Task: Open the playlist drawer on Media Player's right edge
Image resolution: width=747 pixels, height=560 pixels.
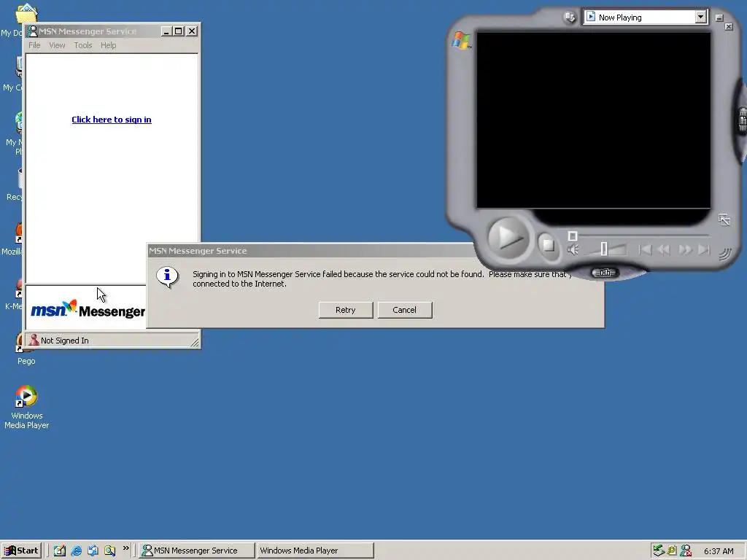Action: [x=743, y=120]
